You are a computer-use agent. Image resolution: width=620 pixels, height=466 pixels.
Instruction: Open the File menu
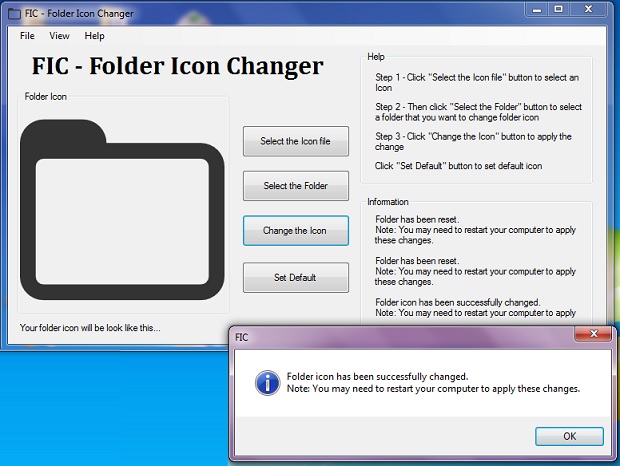27,36
